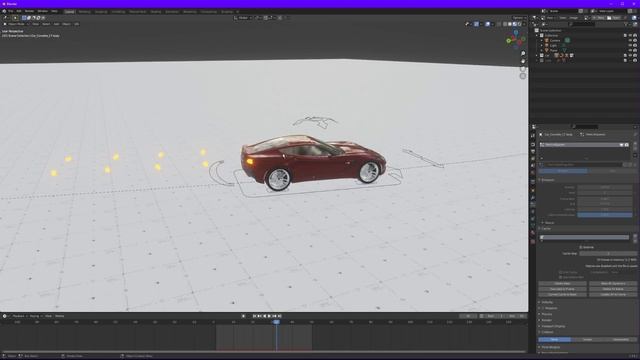Switch to the Layout workspace tab

69,12
